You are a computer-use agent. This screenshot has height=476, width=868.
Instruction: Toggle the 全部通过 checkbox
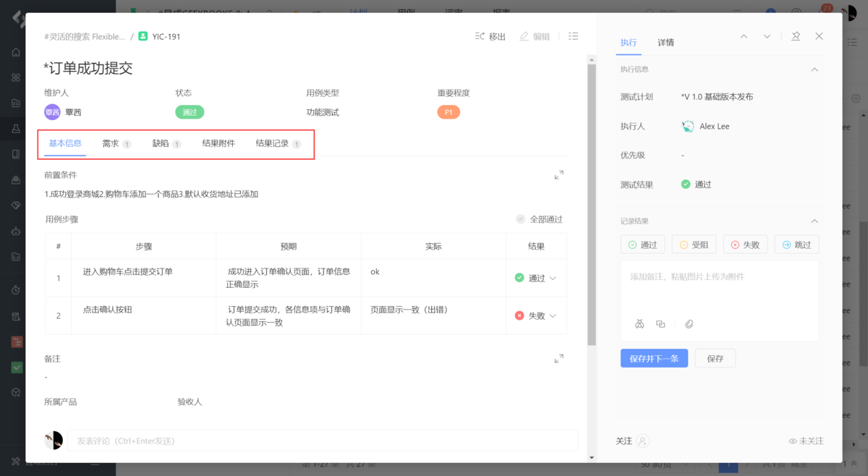coord(520,219)
